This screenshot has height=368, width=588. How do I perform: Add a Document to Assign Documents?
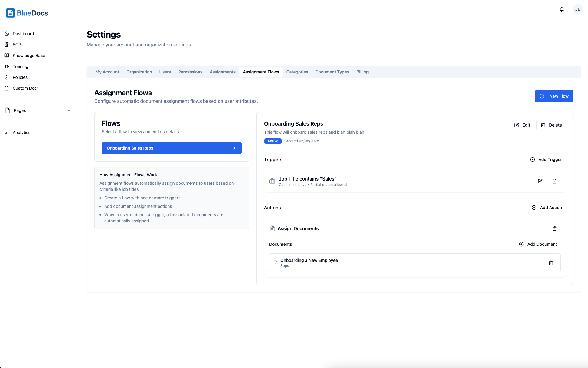[538, 244]
